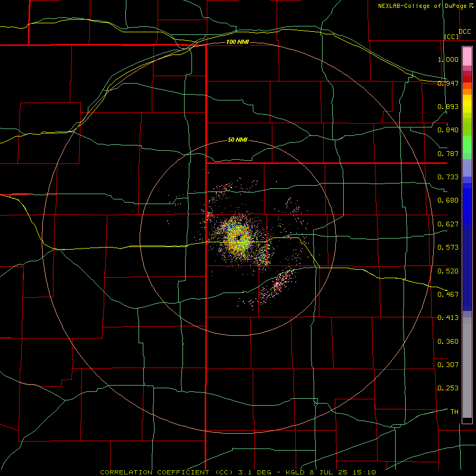The image size is (476, 476).
Task: Click the NEXLAB-College of DuPage label
Action: (x=422, y=6)
